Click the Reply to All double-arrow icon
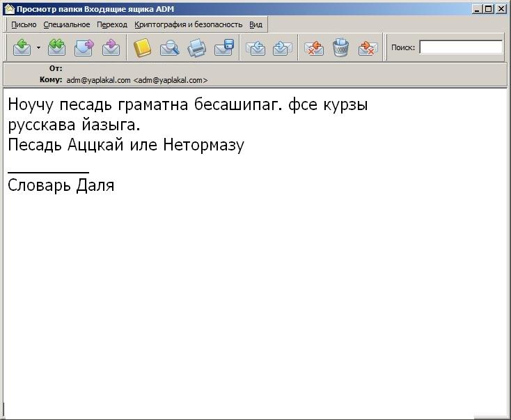This screenshot has width=511, height=420. click(56, 47)
